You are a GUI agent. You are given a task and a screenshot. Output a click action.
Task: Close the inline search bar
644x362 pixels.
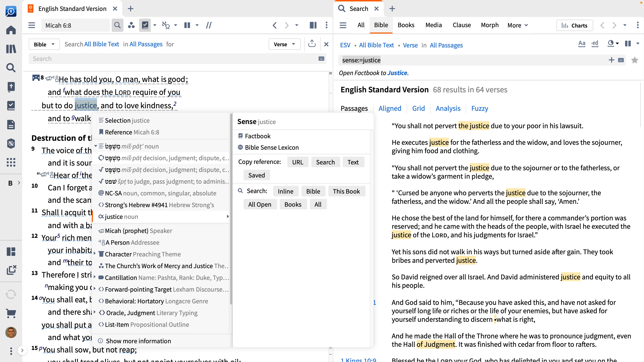pyautogui.click(x=326, y=44)
